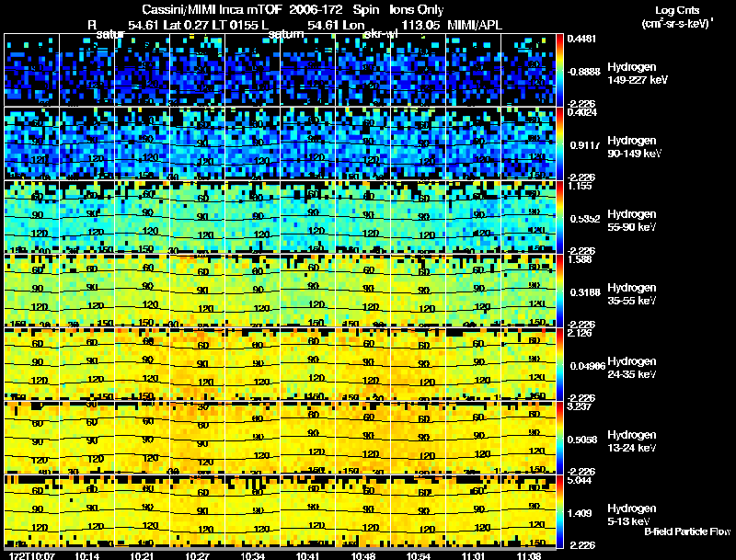The width and height of the screenshot is (736, 560).
Task: Click the colorbar maximum value '1.155'
Action: [x=580, y=186]
